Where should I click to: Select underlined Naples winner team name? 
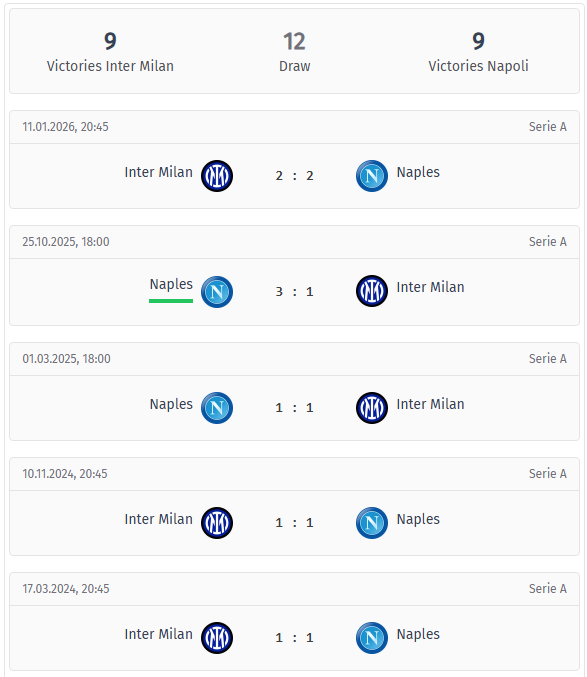pos(171,285)
